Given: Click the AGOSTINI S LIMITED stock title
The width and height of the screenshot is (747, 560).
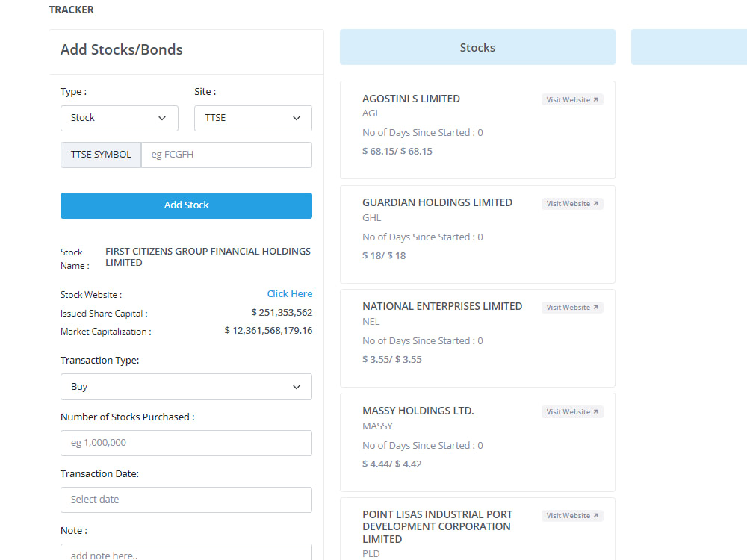Looking at the screenshot, I should [411, 99].
